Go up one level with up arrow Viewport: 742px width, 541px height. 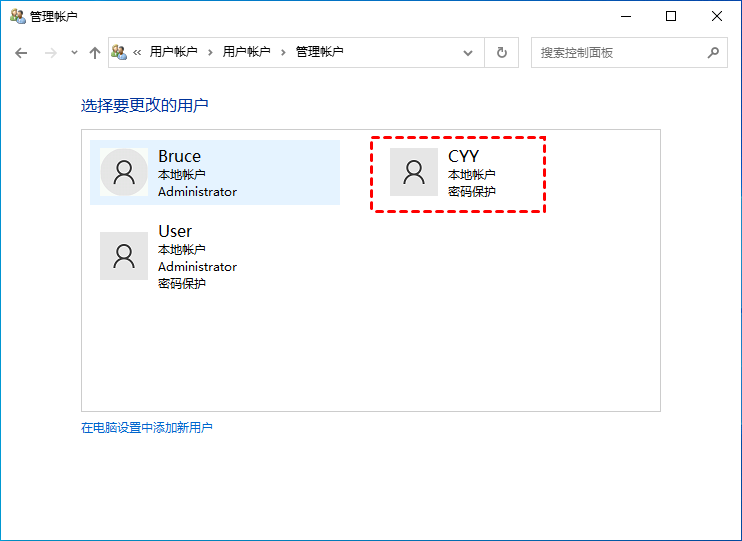click(95, 53)
